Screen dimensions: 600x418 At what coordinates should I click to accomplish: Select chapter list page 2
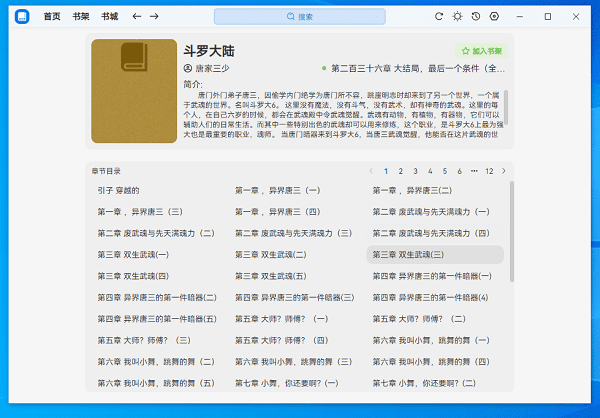tap(401, 171)
